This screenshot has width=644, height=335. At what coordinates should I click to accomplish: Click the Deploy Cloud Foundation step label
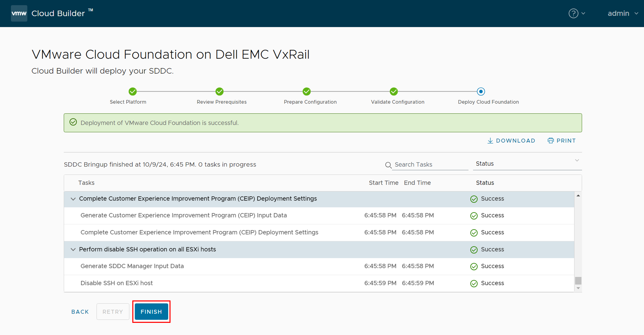click(x=488, y=102)
